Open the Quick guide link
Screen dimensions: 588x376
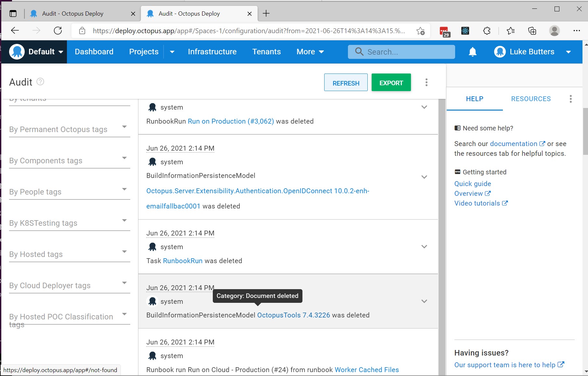pyautogui.click(x=472, y=183)
